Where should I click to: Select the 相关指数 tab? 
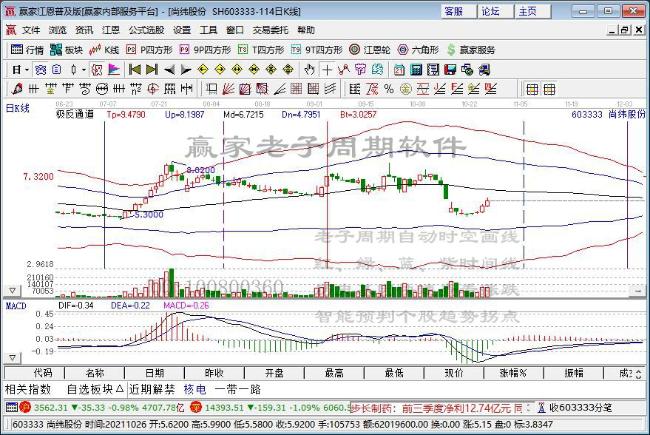pyautogui.click(x=28, y=389)
